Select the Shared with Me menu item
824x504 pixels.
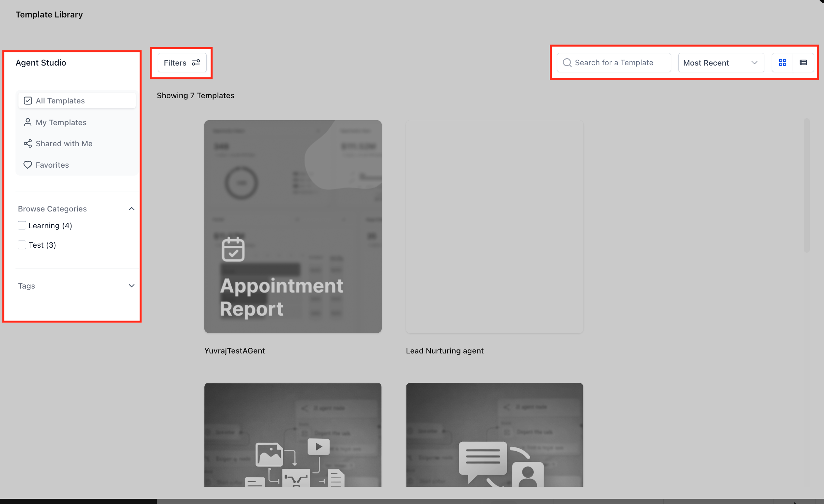[64, 143]
